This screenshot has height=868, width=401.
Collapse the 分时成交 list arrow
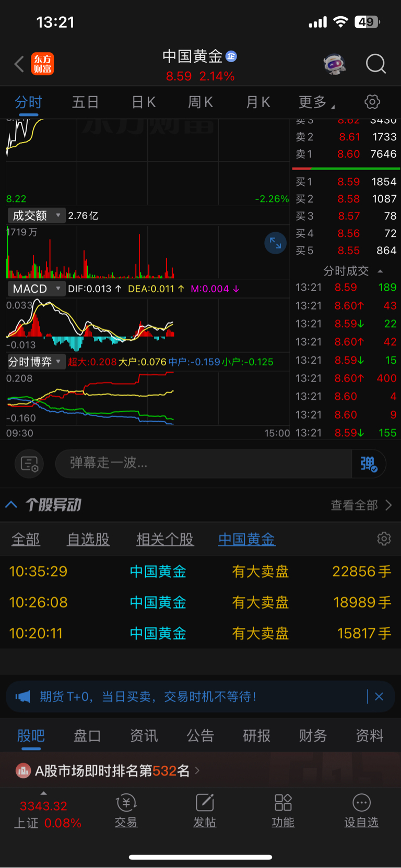click(x=380, y=271)
